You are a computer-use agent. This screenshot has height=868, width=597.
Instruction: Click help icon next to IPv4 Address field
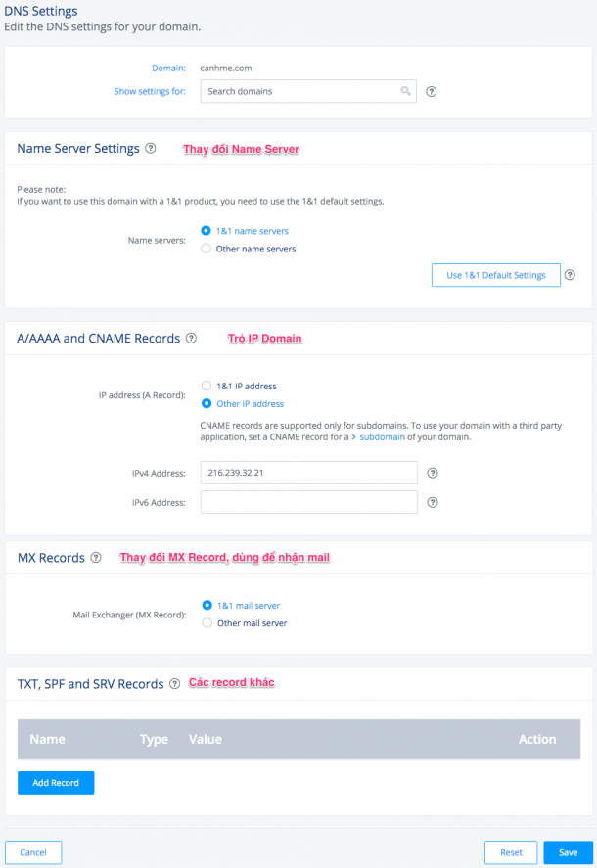(x=432, y=473)
